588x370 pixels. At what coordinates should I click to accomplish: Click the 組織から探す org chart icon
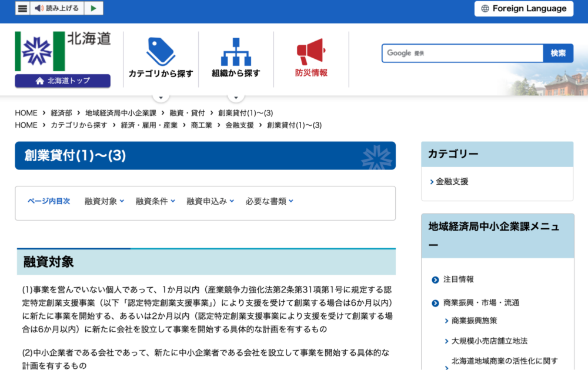(x=236, y=51)
